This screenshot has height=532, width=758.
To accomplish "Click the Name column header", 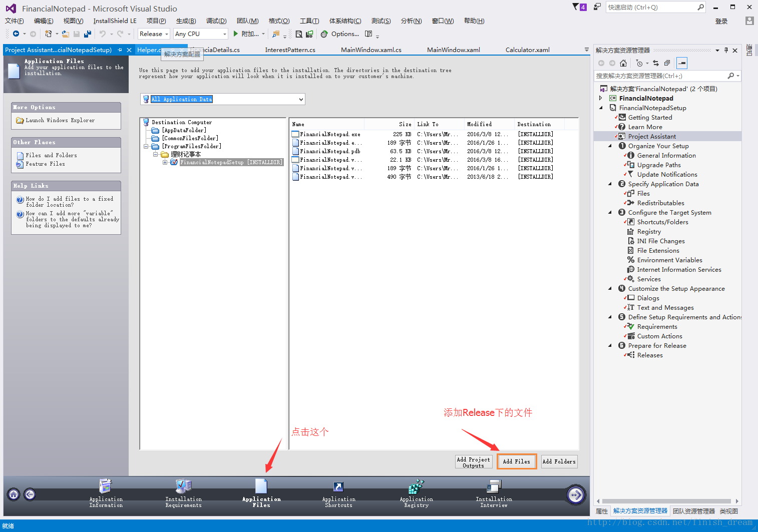I will [x=327, y=124].
